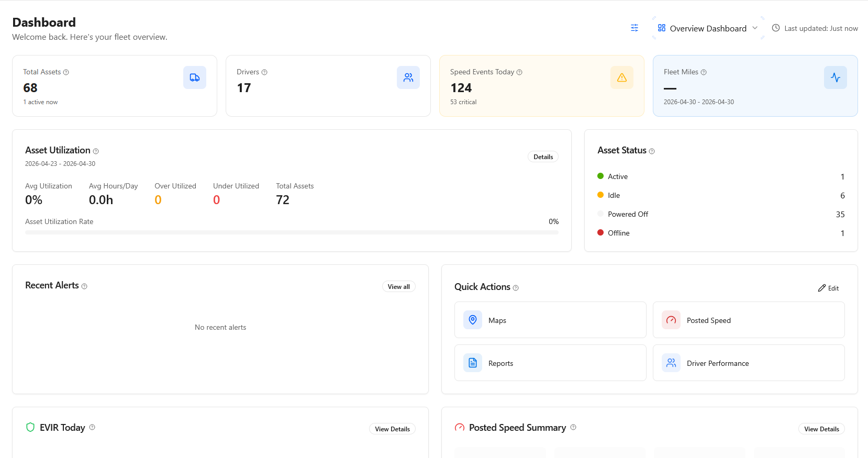This screenshot has height=458, width=868.
Task: Click the speedometer icon in Posted Speed tile
Action: tap(671, 320)
